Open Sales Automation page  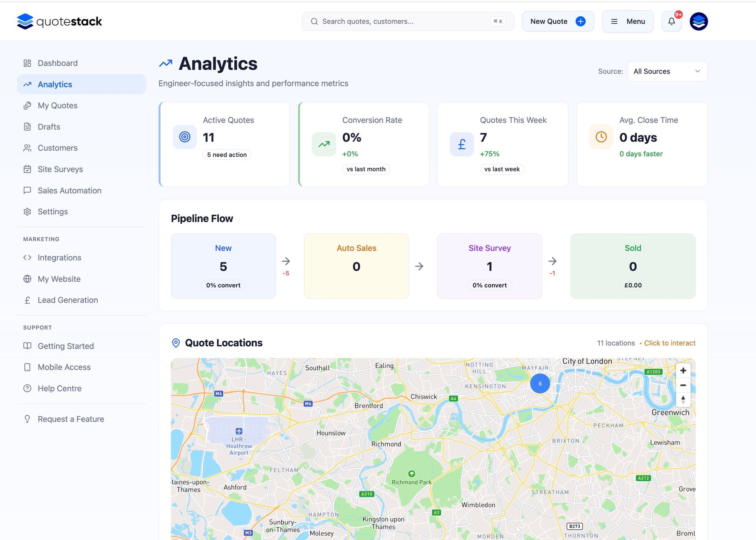[69, 190]
